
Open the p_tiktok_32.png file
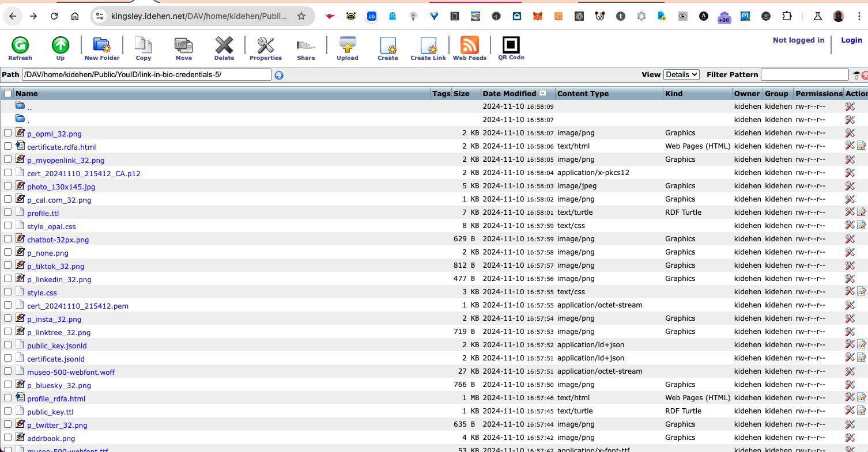point(55,266)
